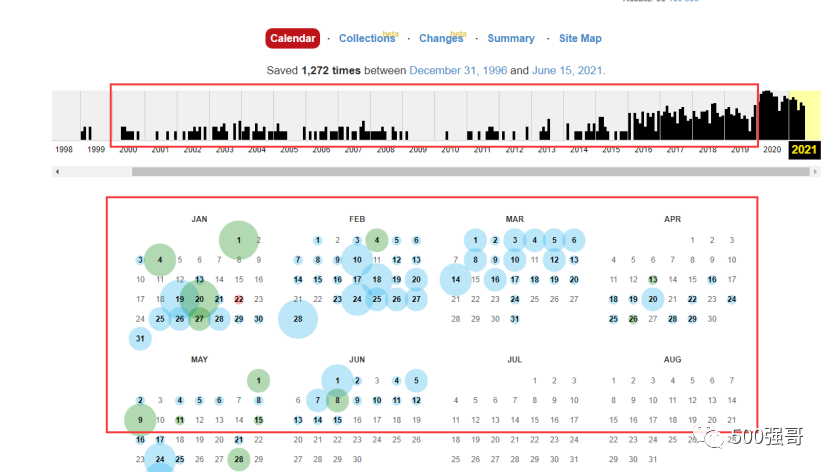Open the red January 22 snapshot
The height and width of the screenshot is (472, 830).
coord(239,299)
